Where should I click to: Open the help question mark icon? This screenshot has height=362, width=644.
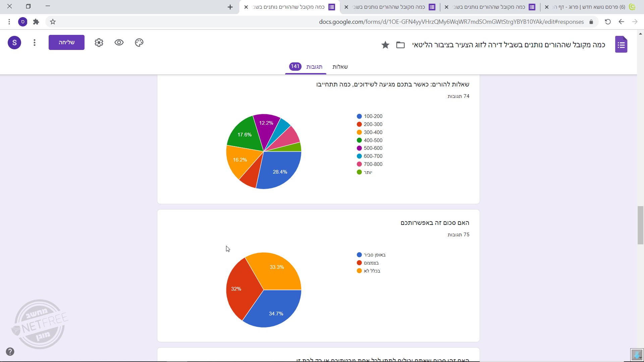click(10, 352)
